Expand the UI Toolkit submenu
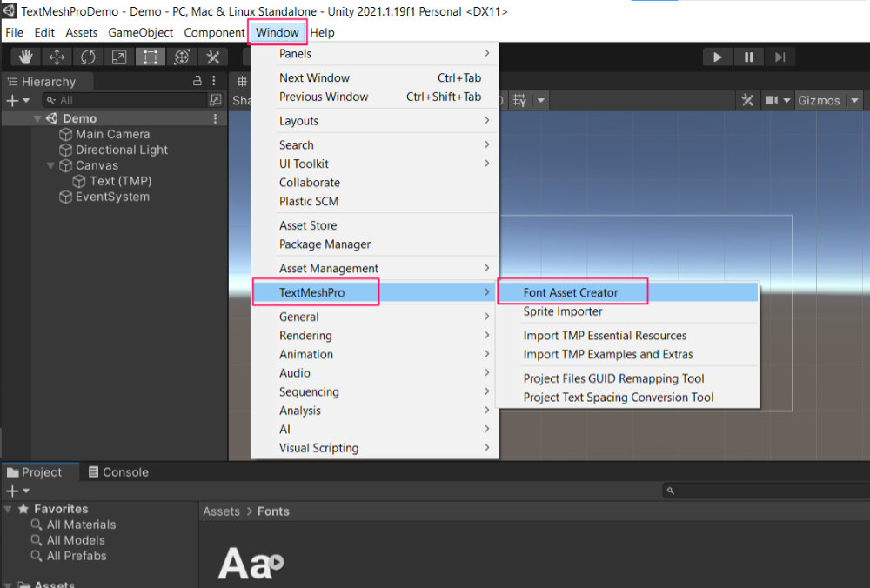Image resolution: width=870 pixels, height=588 pixels. click(375, 164)
